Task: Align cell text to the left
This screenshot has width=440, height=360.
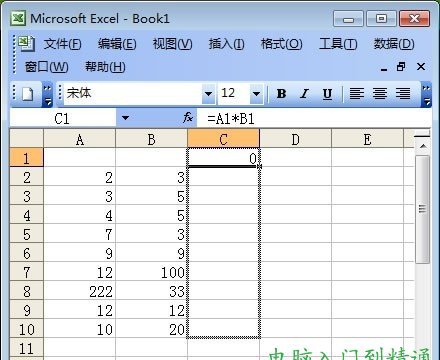Action: (x=356, y=94)
